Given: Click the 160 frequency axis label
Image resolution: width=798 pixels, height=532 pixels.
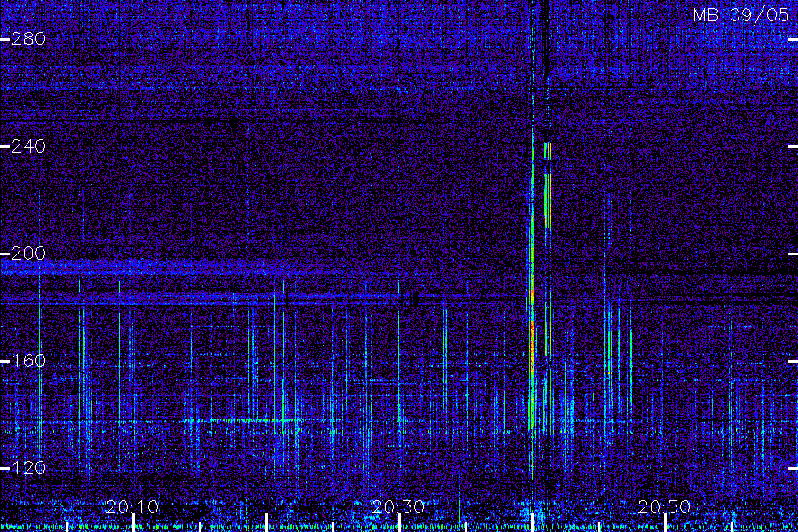Looking at the screenshot, I should [x=28, y=361].
